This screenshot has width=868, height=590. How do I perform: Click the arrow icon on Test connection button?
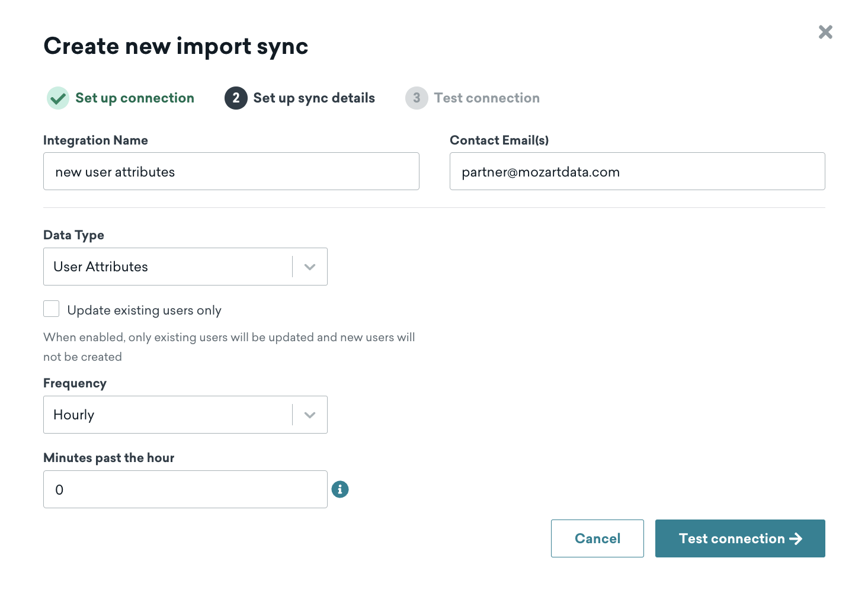pos(796,538)
